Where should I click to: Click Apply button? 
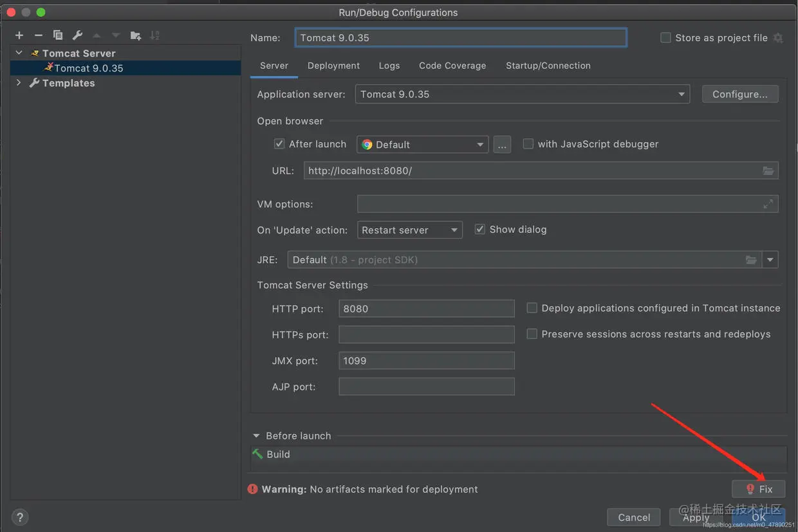[696, 517]
